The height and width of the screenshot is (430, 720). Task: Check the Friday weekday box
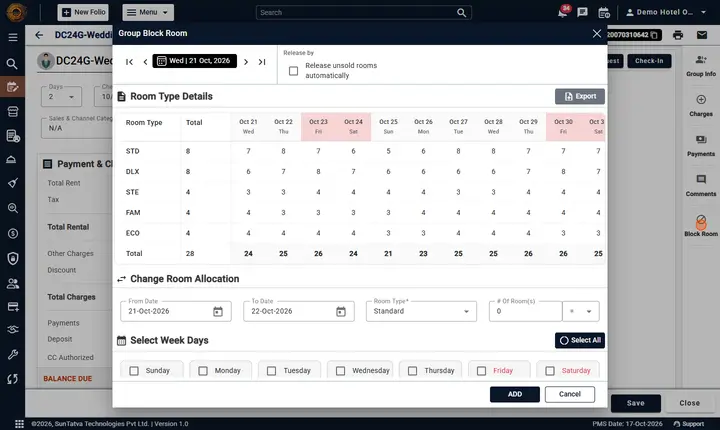481,371
